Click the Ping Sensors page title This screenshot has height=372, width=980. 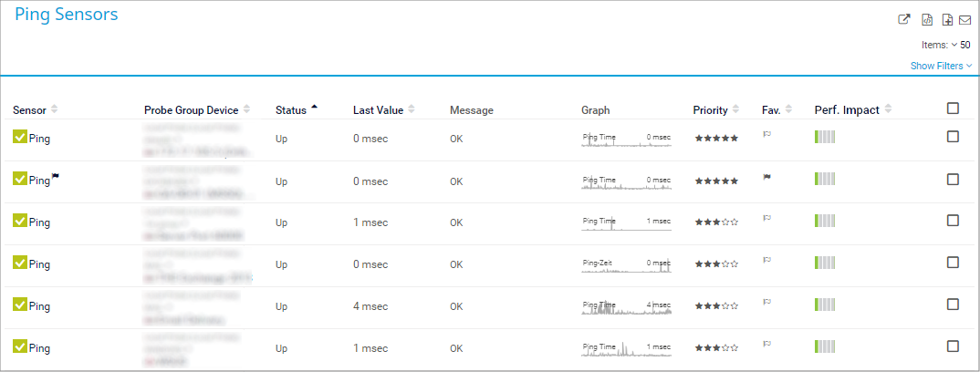coord(66,15)
